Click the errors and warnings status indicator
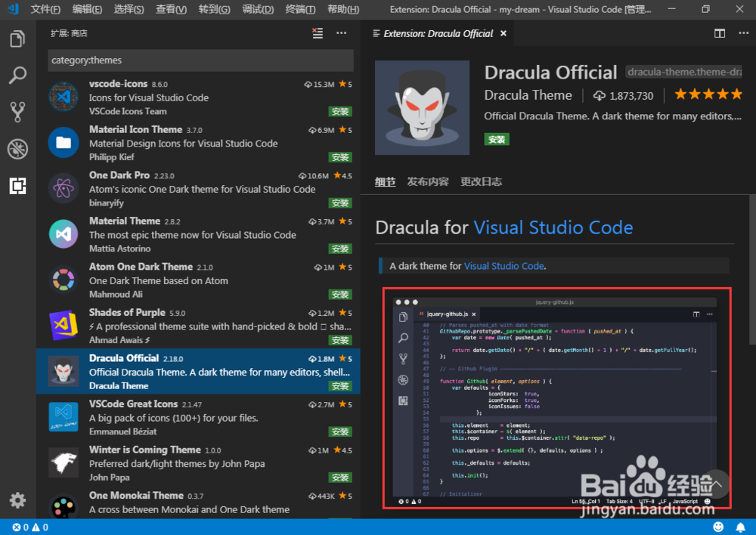756x535 pixels. (30, 527)
